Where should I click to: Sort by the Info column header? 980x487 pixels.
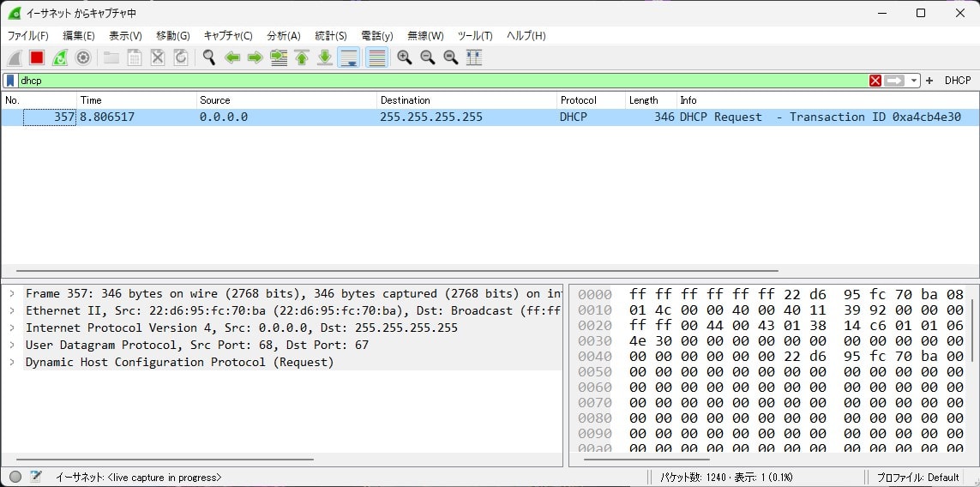click(x=827, y=100)
